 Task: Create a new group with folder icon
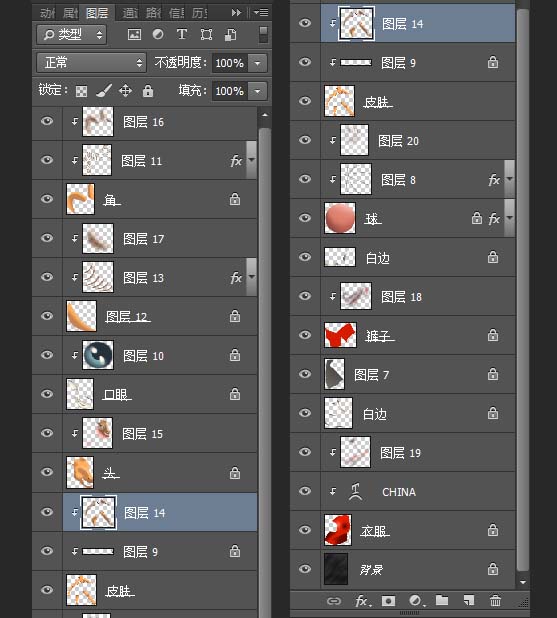[x=442, y=600]
